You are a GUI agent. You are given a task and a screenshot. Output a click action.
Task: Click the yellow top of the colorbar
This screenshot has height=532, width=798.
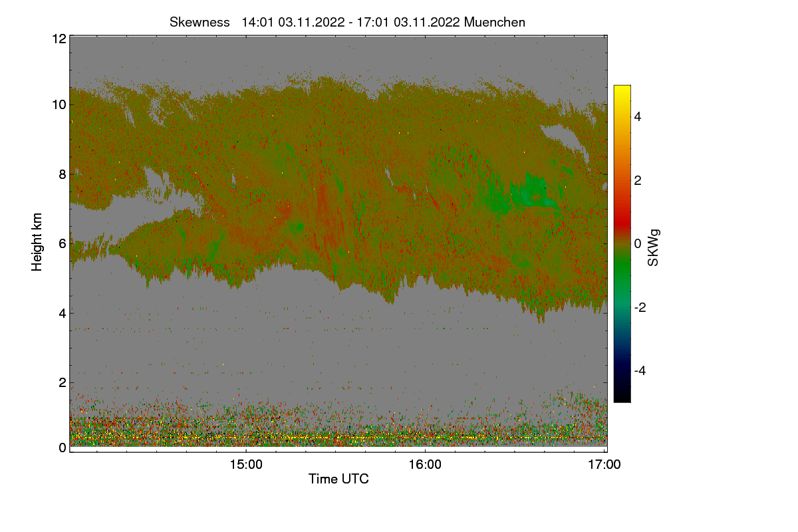pyautogui.click(x=622, y=92)
